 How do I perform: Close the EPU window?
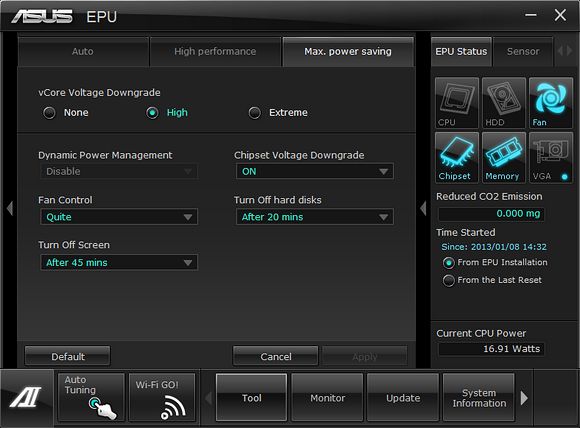560,15
